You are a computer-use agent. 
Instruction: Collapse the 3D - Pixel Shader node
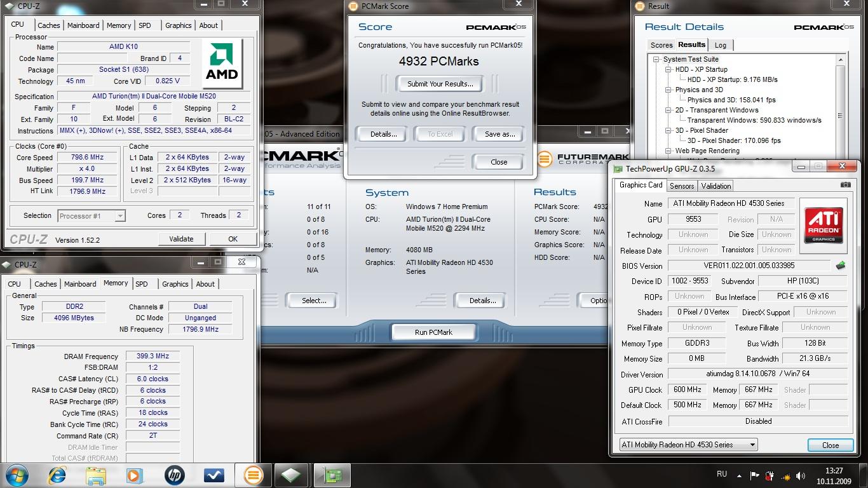668,130
